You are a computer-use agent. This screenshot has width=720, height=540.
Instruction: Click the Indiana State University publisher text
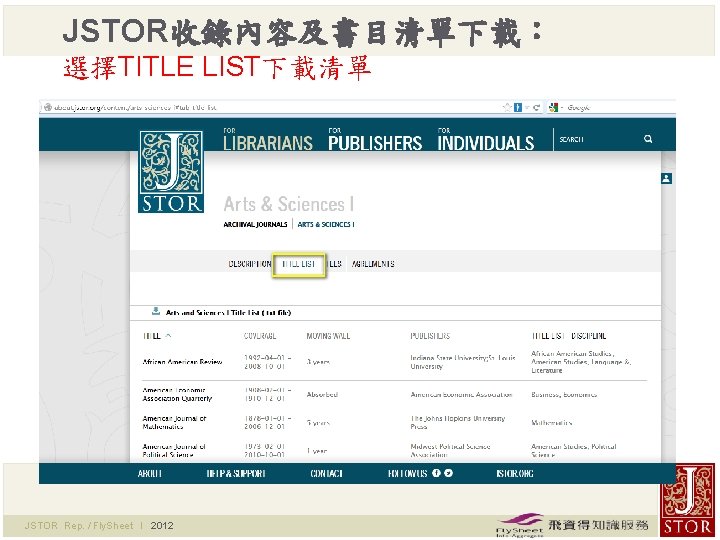pos(463,362)
